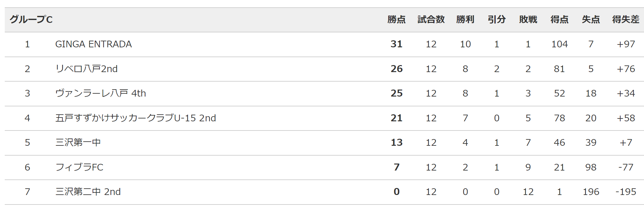The image size is (644, 208).
Task: Open 五戸すずかけサッカークラブU-15 2nd team
Action: 136,118
